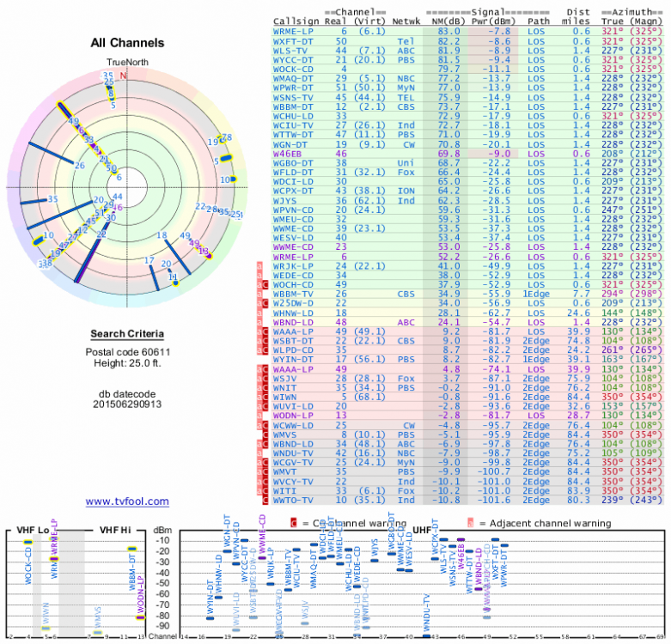Click the 'Adjacent channel warning' legend text
Screen dimensions: 671x644
click(x=551, y=523)
